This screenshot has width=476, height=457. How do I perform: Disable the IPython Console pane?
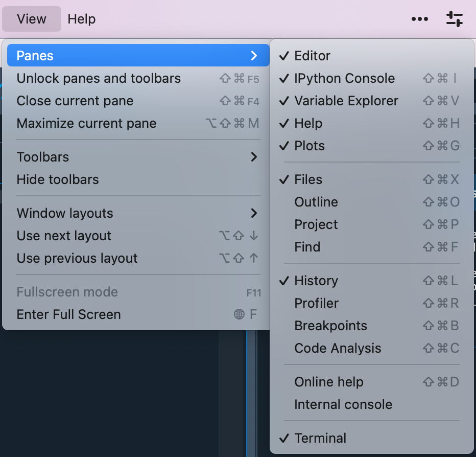point(344,78)
